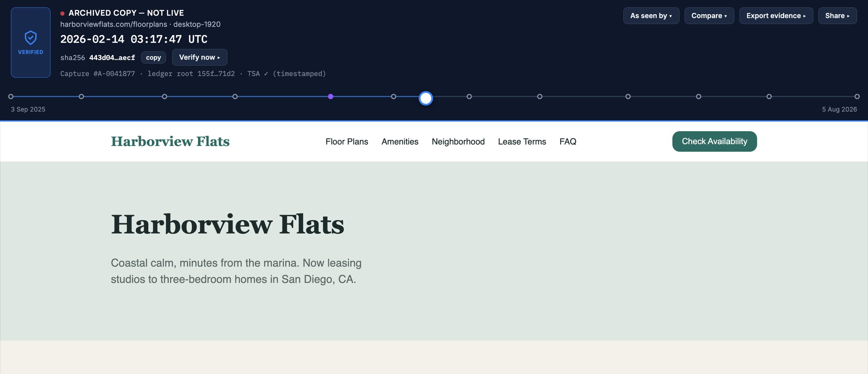Screen dimensions: 868x374
Task: Click the capture timestamp 2026-02-14 03:17:47 UTC
Action: (134, 39)
